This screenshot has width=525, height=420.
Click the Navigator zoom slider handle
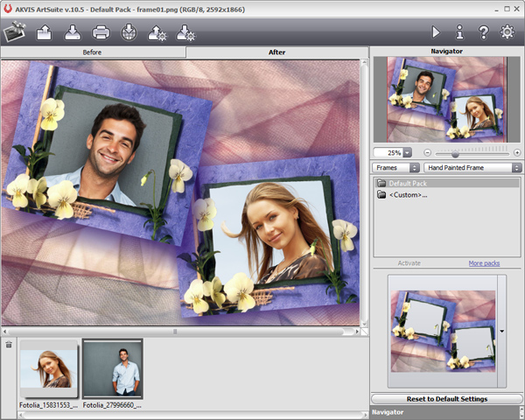pyautogui.click(x=455, y=154)
